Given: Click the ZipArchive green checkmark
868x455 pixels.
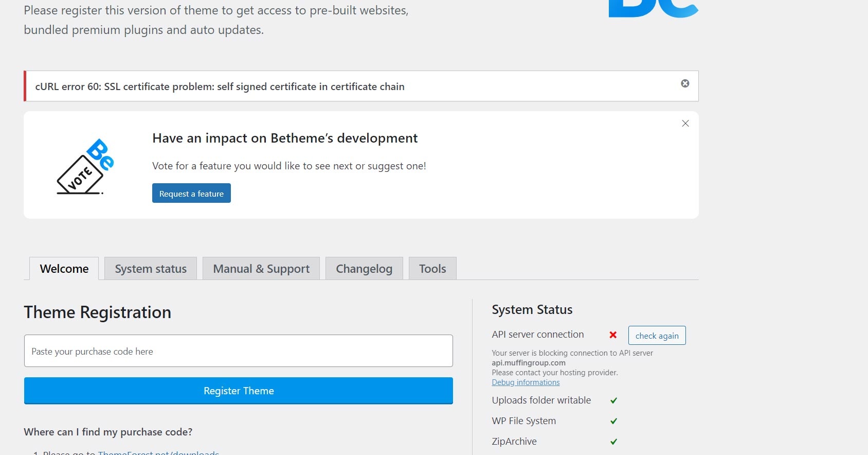Looking at the screenshot, I should [613, 442].
